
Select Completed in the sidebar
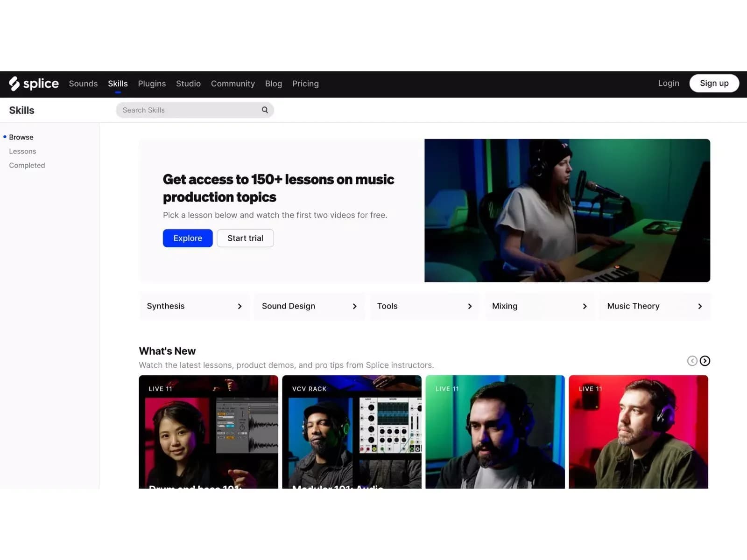click(x=27, y=165)
